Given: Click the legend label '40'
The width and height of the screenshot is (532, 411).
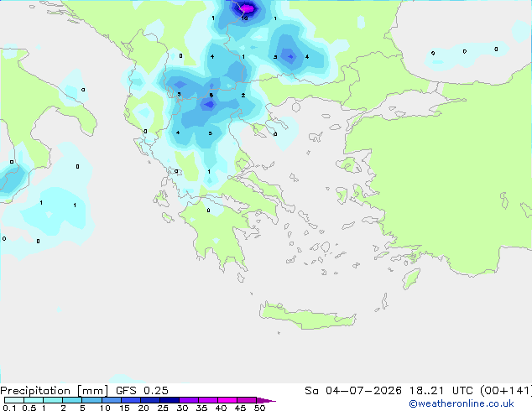Looking at the screenshot, I should click(221, 408).
